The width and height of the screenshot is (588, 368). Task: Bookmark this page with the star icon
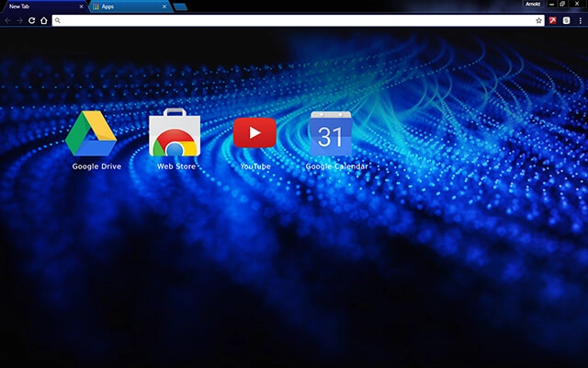[539, 20]
